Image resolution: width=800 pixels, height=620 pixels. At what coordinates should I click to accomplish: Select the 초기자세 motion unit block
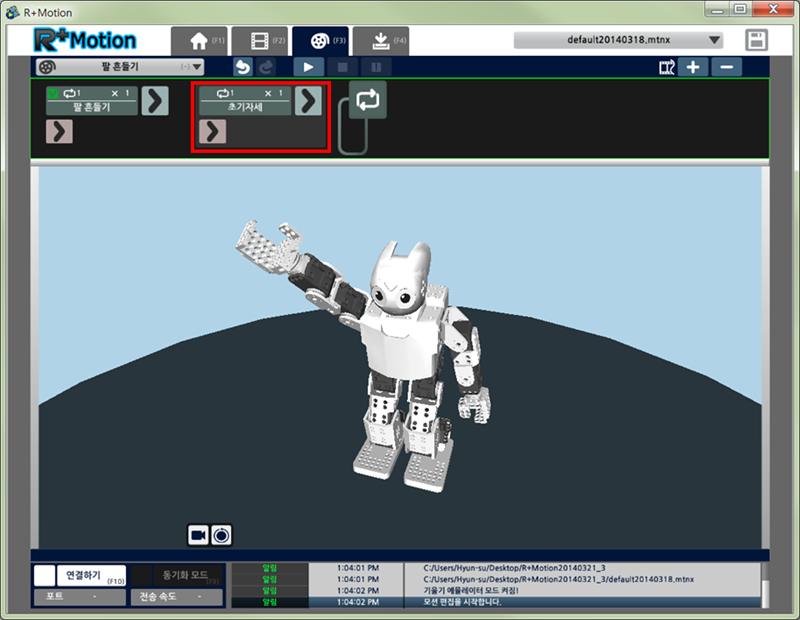pyautogui.click(x=245, y=101)
